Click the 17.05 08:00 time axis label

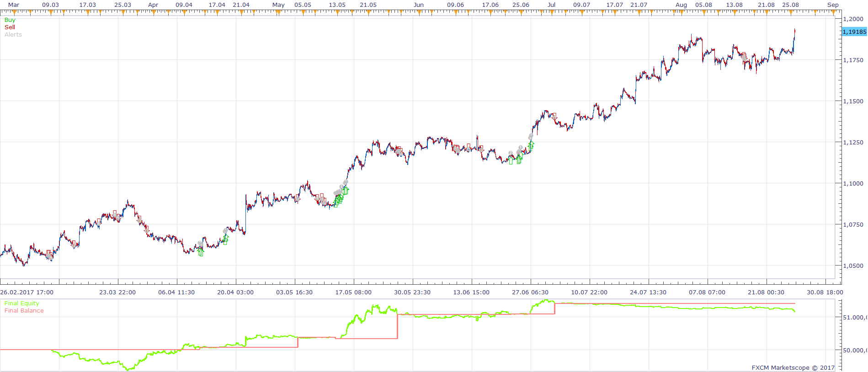[x=353, y=292]
